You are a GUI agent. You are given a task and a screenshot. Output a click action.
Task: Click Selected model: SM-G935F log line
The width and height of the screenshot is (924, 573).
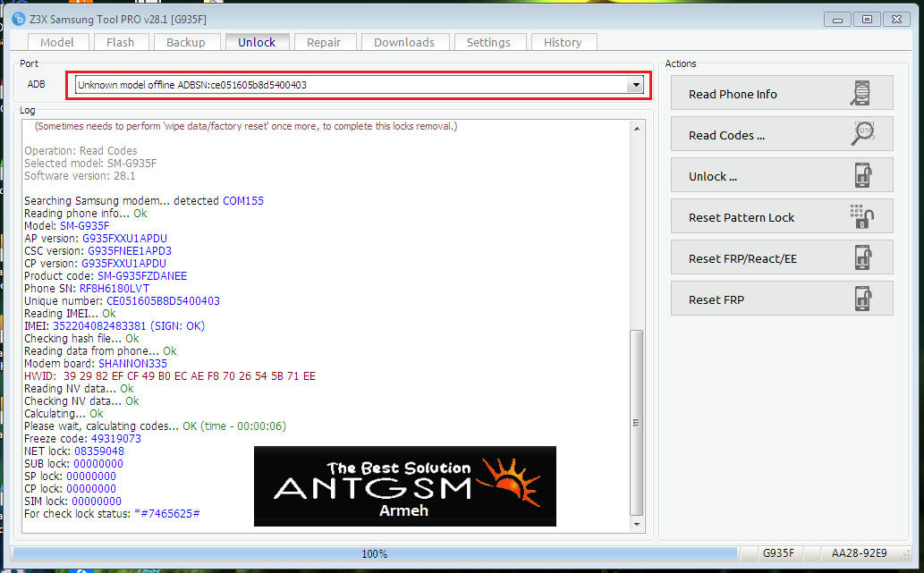point(90,163)
